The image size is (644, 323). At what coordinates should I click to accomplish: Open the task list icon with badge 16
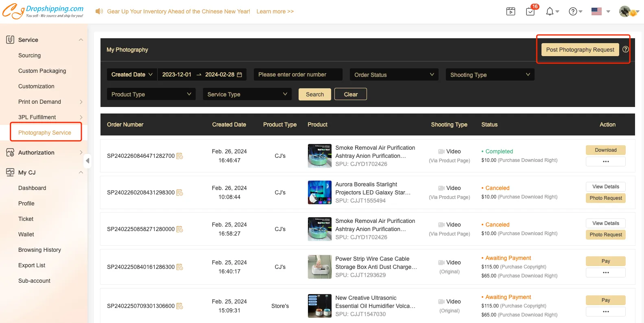tap(530, 11)
